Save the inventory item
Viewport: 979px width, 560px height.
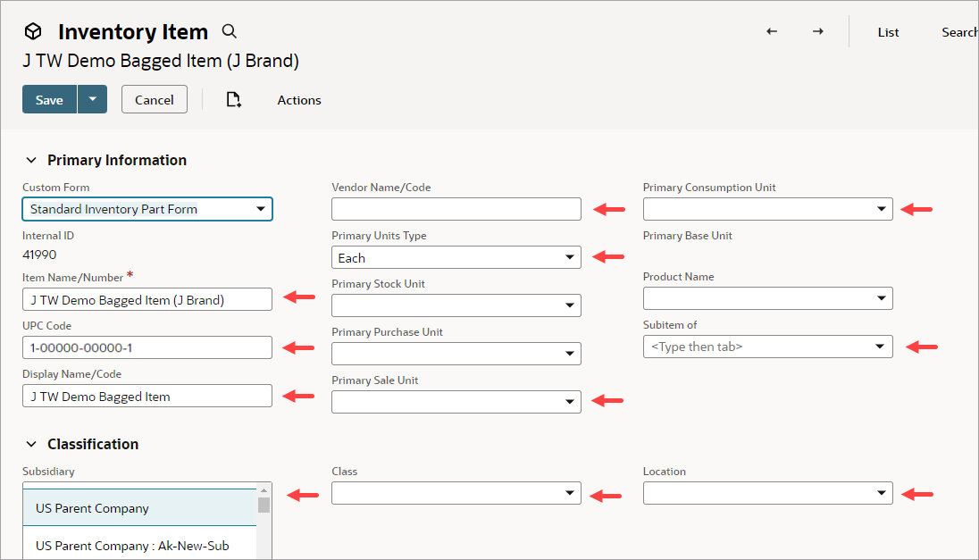49,99
